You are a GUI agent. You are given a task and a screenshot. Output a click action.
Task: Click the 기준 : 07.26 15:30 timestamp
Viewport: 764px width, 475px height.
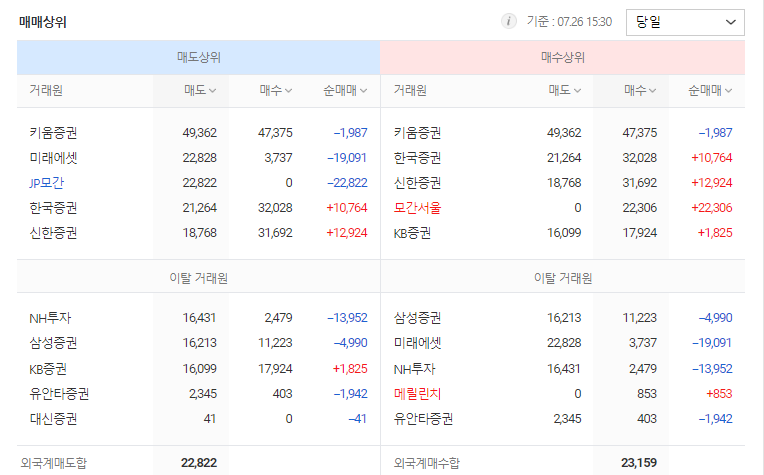569,21
